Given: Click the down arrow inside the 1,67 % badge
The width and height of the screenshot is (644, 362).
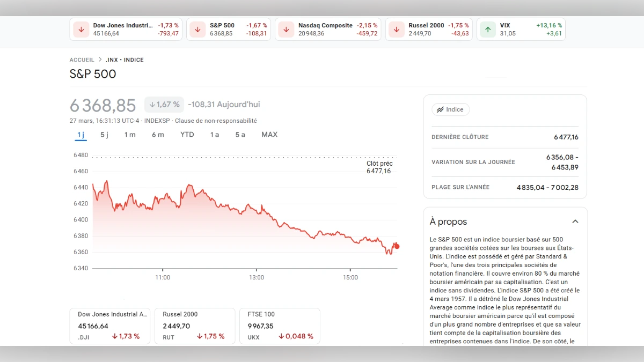Looking at the screenshot, I should point(152,104).
